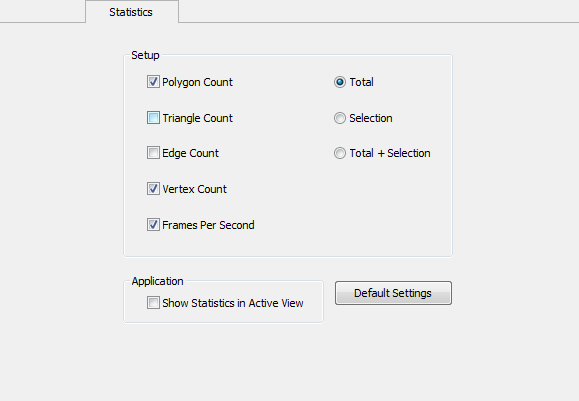Image resolution: width=579 pixels, height=401 pixels.
Task: Check Show Statistics in Active View box
Action: [x=153, y=303]
